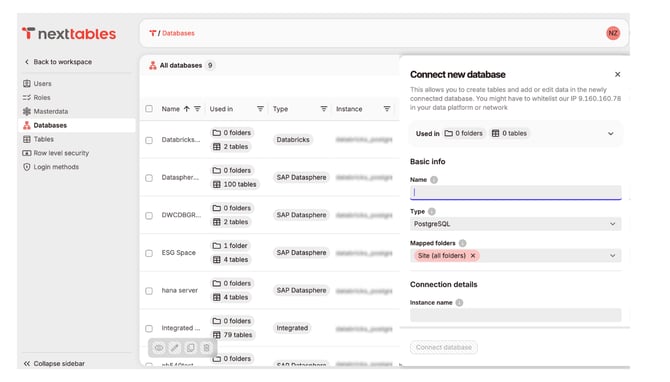Open the Used in column filter
The width and height of the screenshot is (670, 382).
point(260,109)
